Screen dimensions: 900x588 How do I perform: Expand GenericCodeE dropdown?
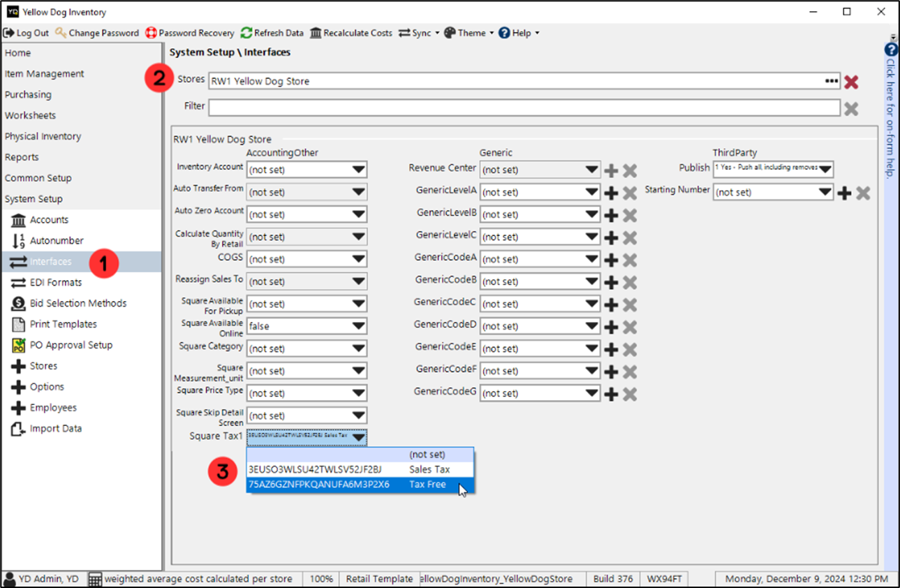(592, 348)
